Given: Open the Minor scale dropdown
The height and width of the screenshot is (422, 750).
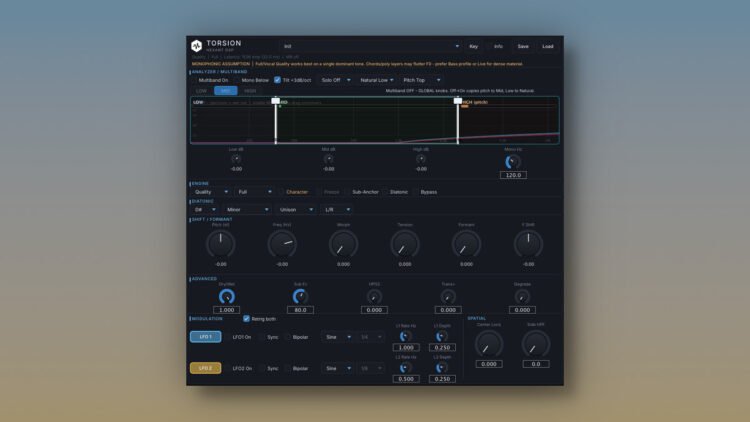Looking at the screenshot, I should pyautogui.click(x=247, y=210).
